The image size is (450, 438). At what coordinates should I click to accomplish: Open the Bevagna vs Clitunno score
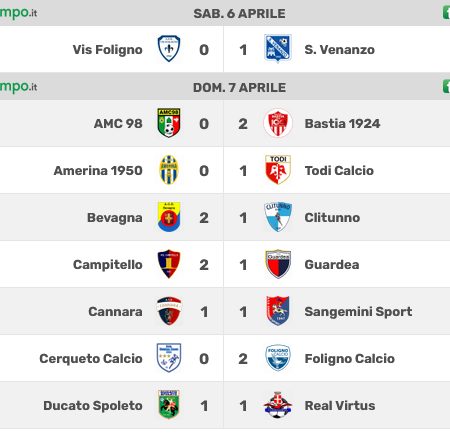coord(223,218)
